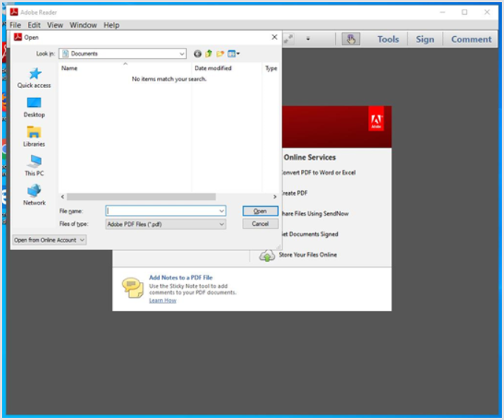Follow the Learn How link

pos(162,300)
